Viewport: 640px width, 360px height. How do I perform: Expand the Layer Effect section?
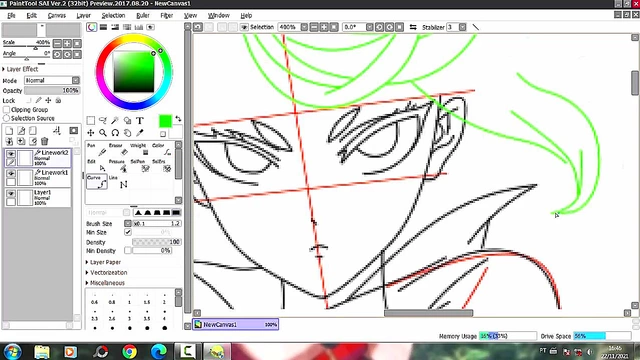20,69
